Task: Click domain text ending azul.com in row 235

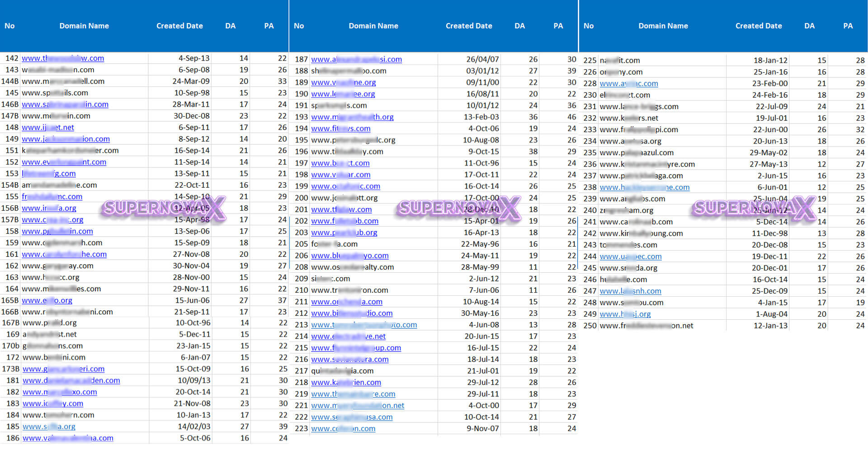Action: (x=637, y=153)
